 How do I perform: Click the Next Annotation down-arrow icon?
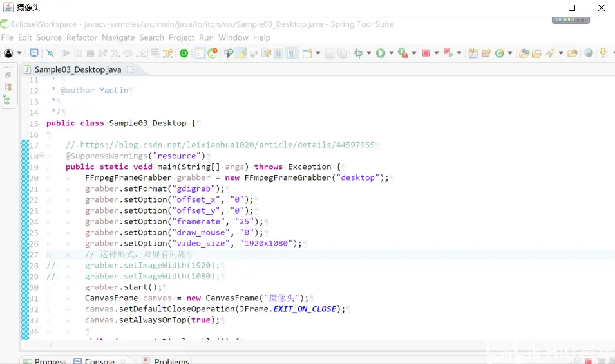coord(603,53)
